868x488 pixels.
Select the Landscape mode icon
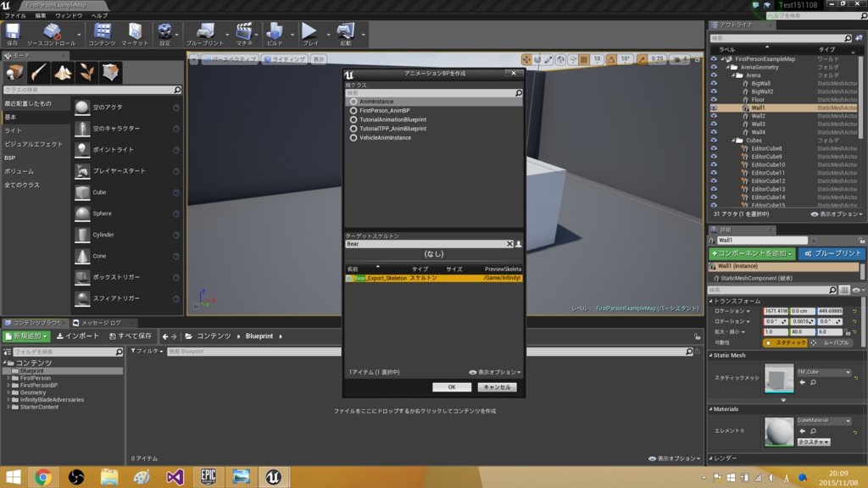[x=63, y=73]
